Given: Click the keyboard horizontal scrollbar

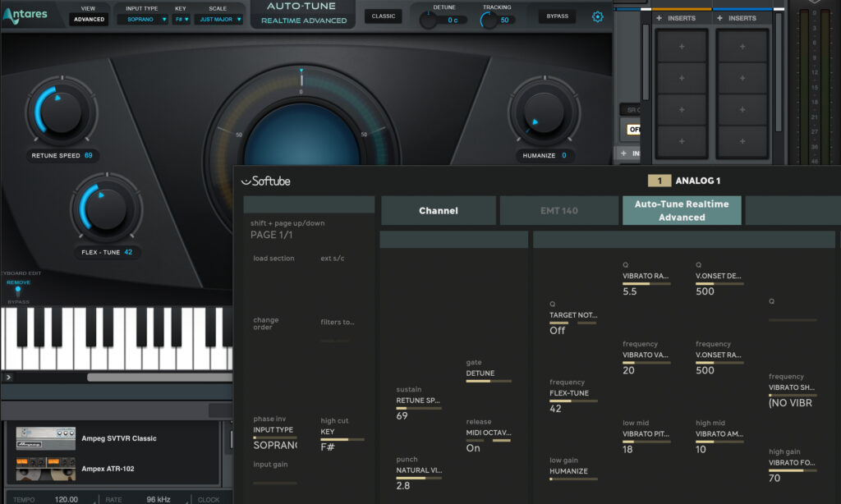Looking at the screenshot, I should click(x=160, y=378).
